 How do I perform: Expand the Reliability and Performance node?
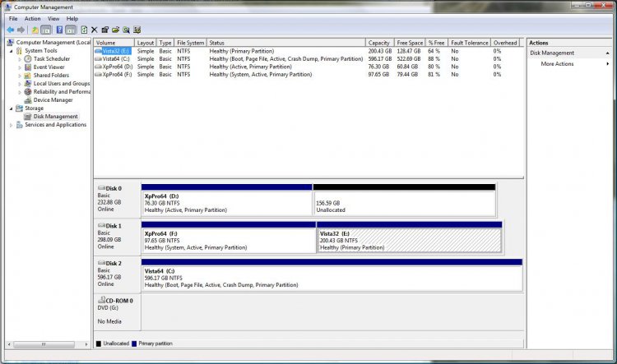click(x=20, y=92)
